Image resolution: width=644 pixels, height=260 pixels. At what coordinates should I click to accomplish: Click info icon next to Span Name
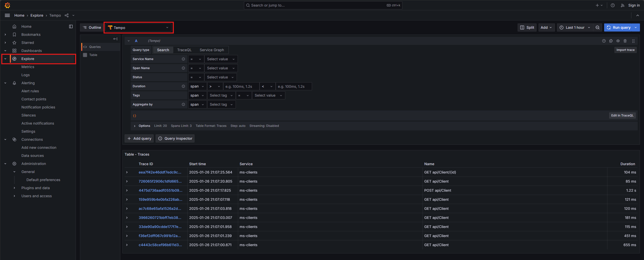coord(183,68)
